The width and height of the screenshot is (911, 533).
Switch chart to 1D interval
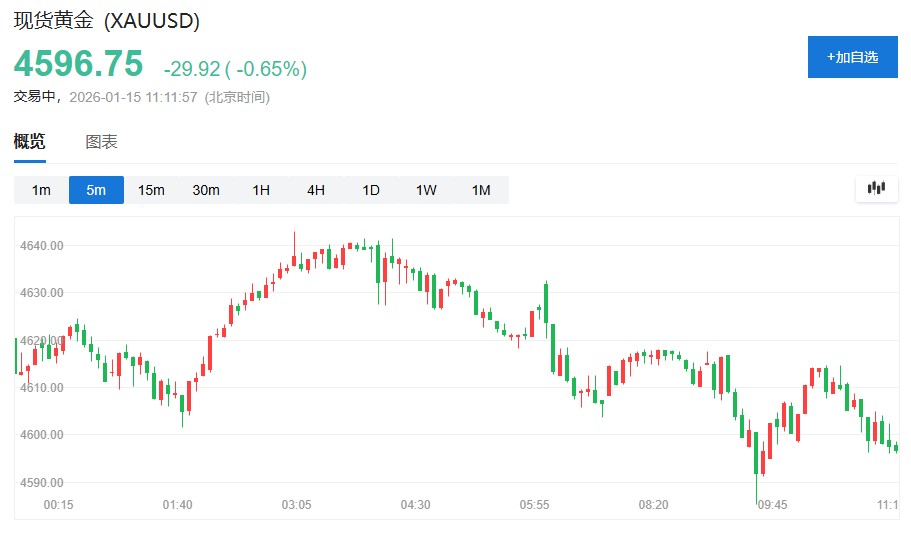coord(371,190)
